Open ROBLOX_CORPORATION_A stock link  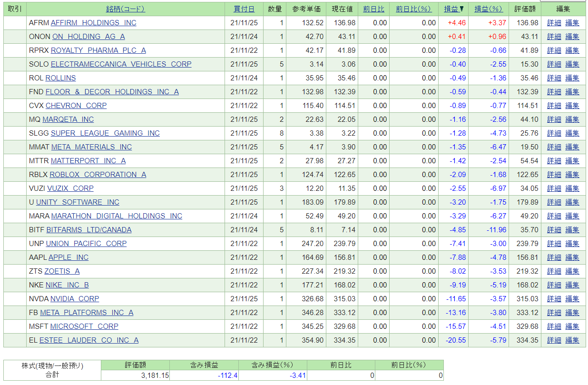(98, 175)
